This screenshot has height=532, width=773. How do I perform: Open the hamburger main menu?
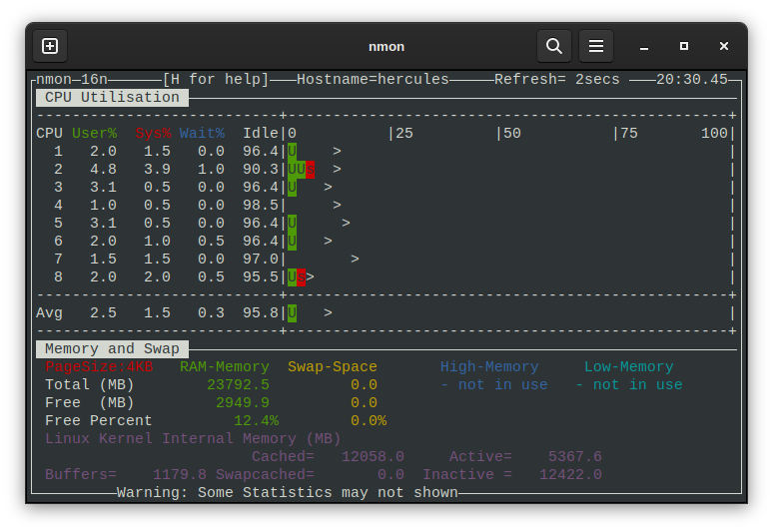click(596, 46)
